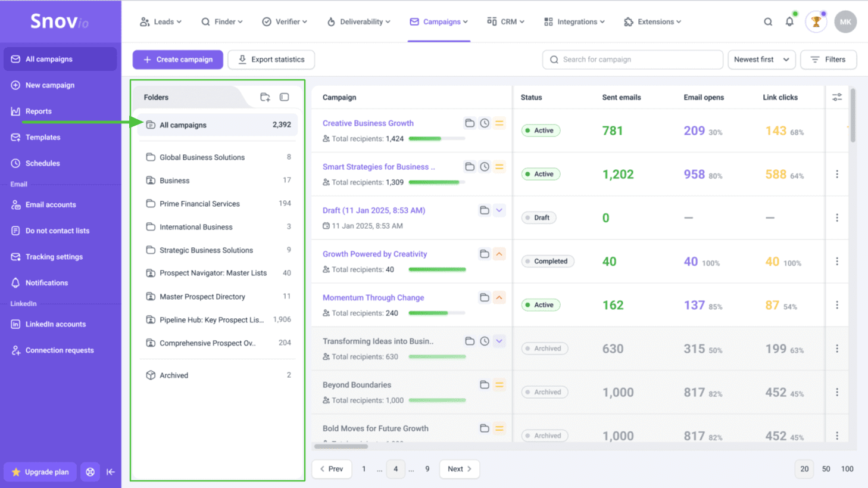Open the Newest first sort dropdown
Screen dimensions: 868x488
(761, 60)
